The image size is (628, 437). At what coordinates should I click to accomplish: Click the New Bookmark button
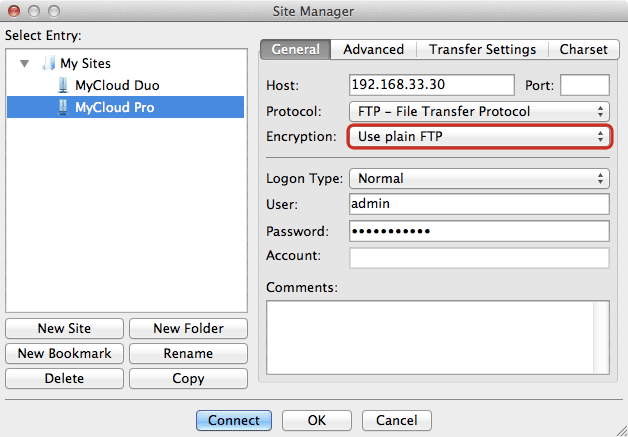coord(64,353)
